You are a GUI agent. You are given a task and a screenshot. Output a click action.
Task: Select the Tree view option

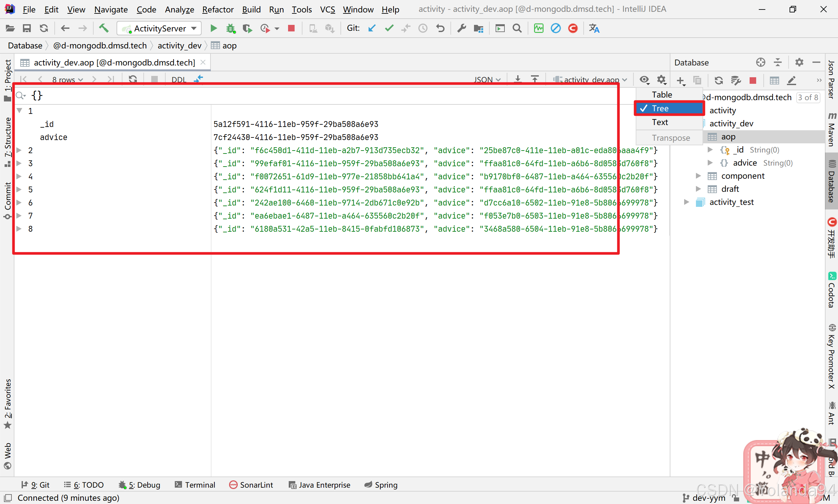pyautogui.click(x=660, y=109)
